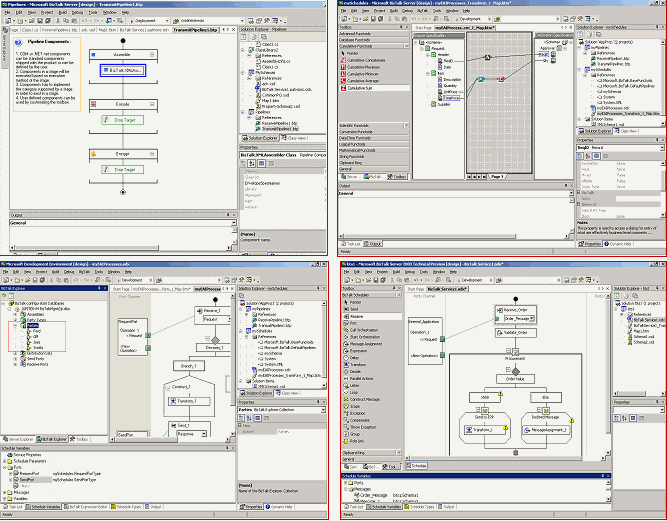Select the Parties node in BizTalk Explorer

tap(34, 325)
